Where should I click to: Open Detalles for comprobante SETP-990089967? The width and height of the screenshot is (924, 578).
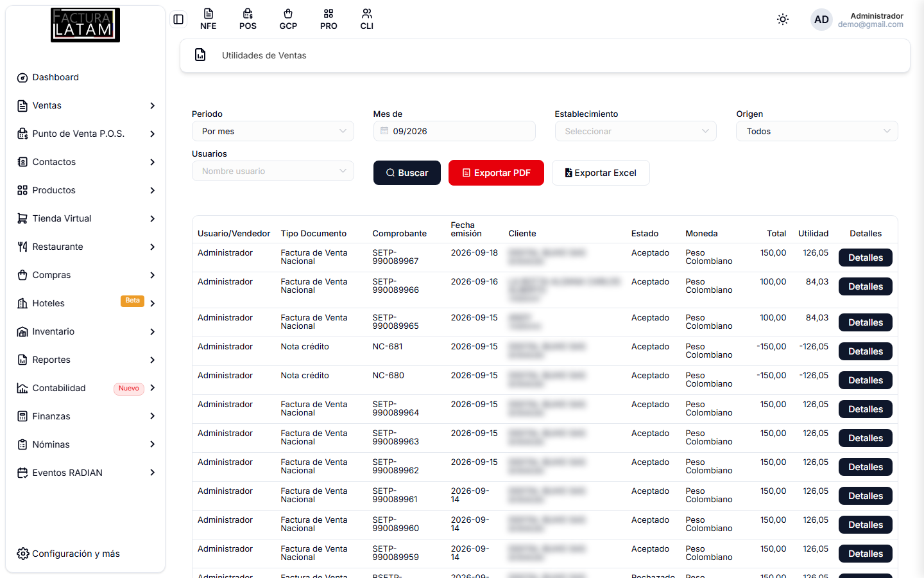866,258
